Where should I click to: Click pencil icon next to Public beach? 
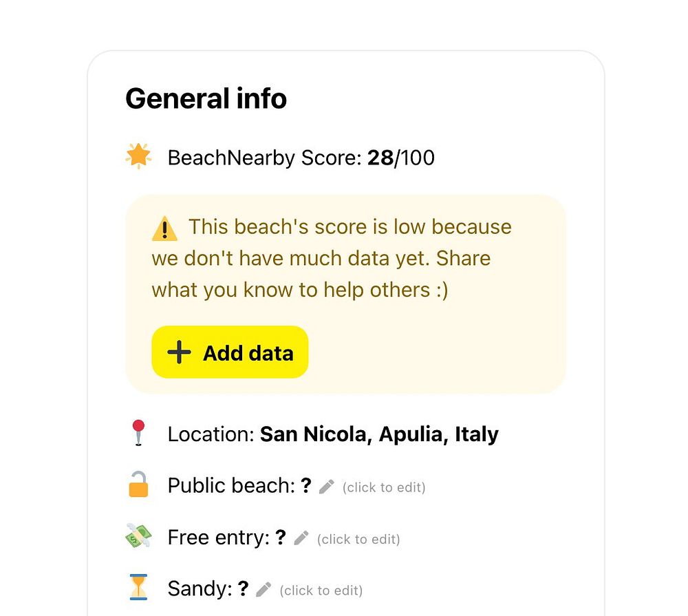(327, 487)
